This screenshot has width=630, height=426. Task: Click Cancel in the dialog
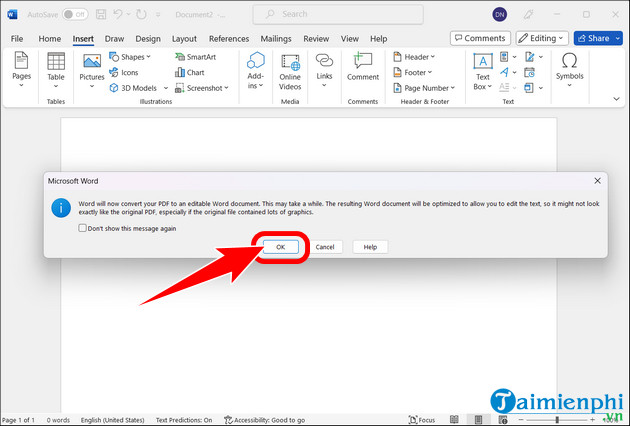tap(325, 247)
